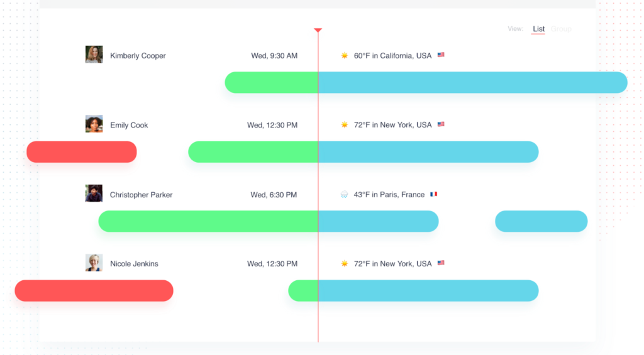Click Nicole Jenkins' long red bar
The height and width of the screenshot is (355, 644).
94,290
